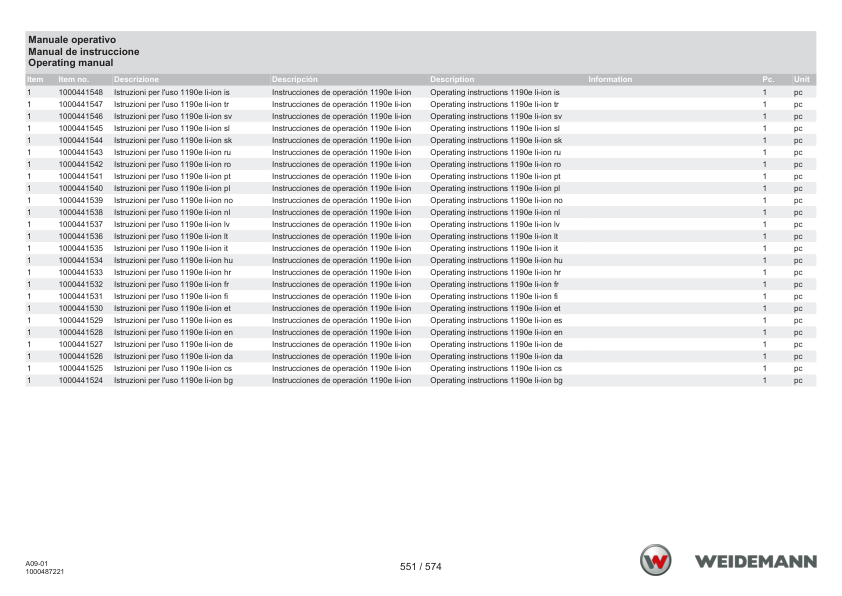Select item number 1000441528
842x596 pixels.
point(81,332)
